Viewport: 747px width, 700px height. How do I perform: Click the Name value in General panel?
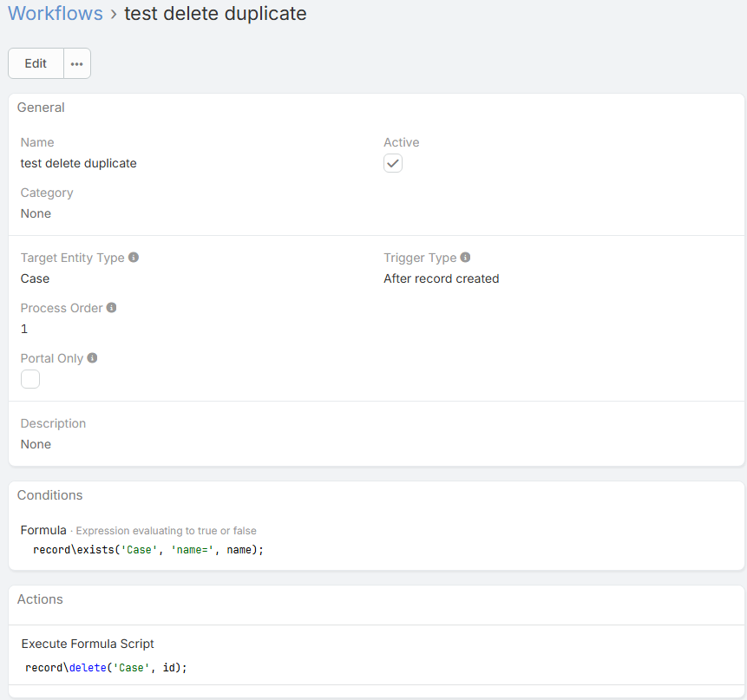[x=78, y=163]
